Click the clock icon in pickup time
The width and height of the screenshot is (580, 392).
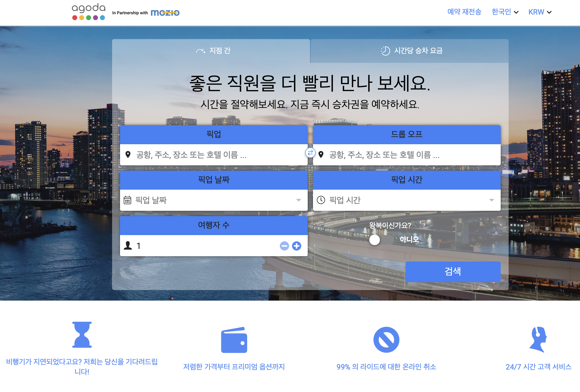pyautogui.click(x=321, y=200)
